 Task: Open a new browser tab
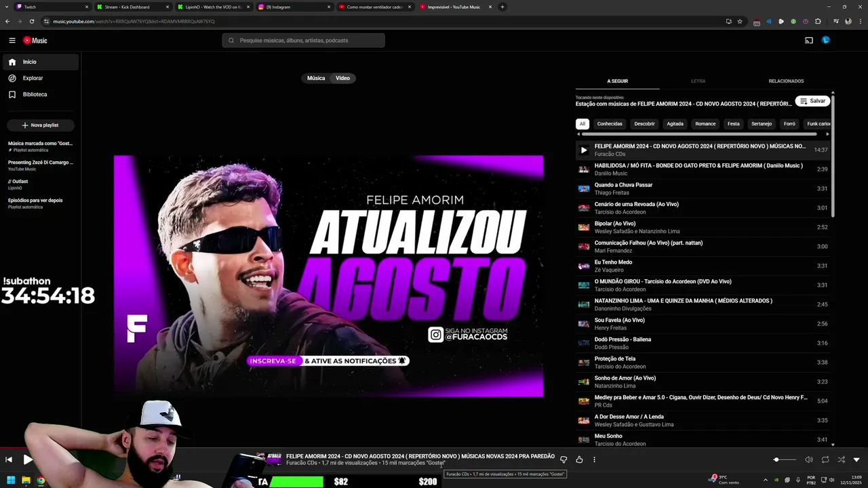click(502, 7)
